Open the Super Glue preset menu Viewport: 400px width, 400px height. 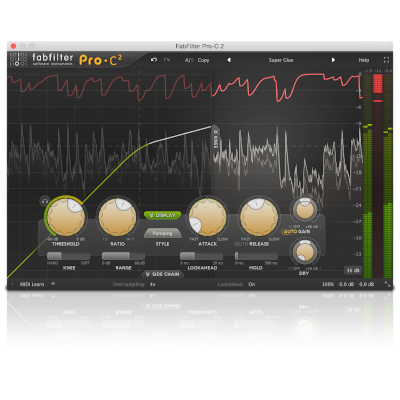pyautogui.click(x=281, y=60)
